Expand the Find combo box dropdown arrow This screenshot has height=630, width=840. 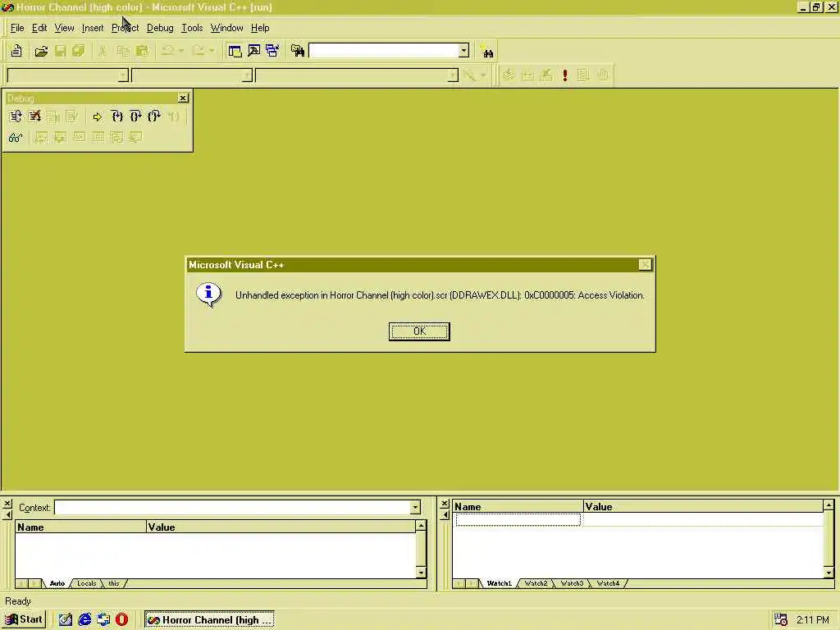click(464, 51)
